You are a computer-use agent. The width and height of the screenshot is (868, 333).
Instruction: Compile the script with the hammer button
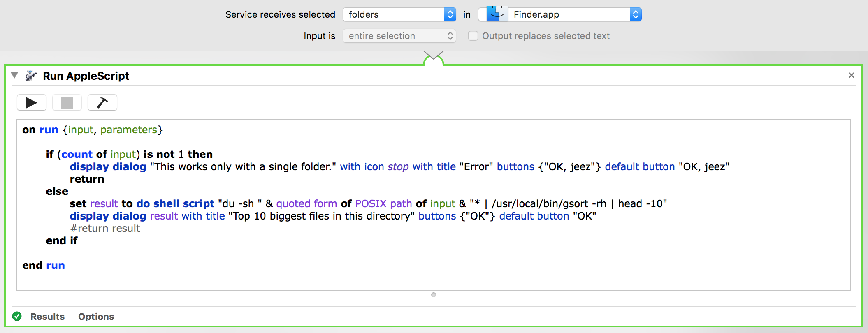[x=102, y=102]
